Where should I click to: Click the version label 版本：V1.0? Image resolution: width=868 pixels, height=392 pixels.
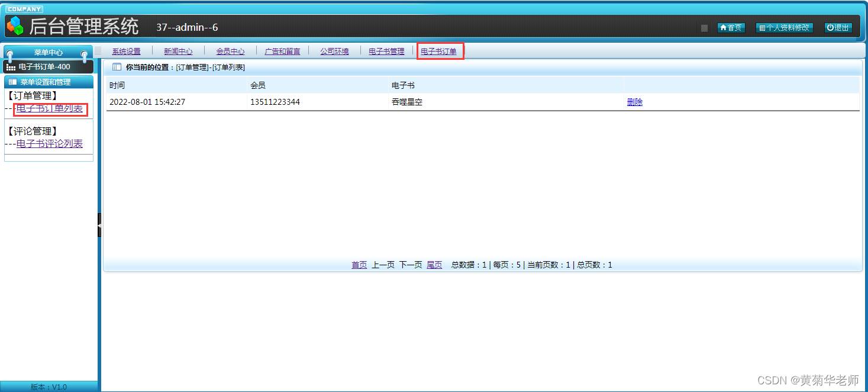(x=48, y=387)
